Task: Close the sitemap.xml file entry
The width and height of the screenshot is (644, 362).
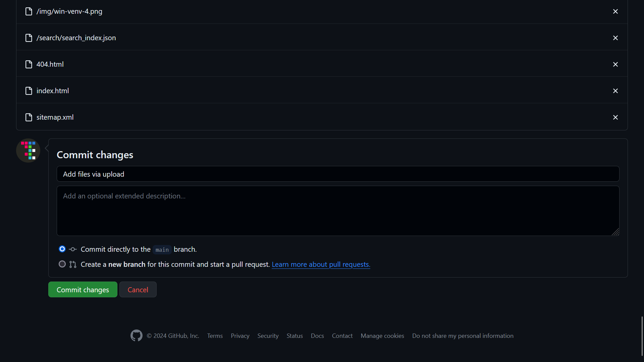Action: tap(615, 117)
